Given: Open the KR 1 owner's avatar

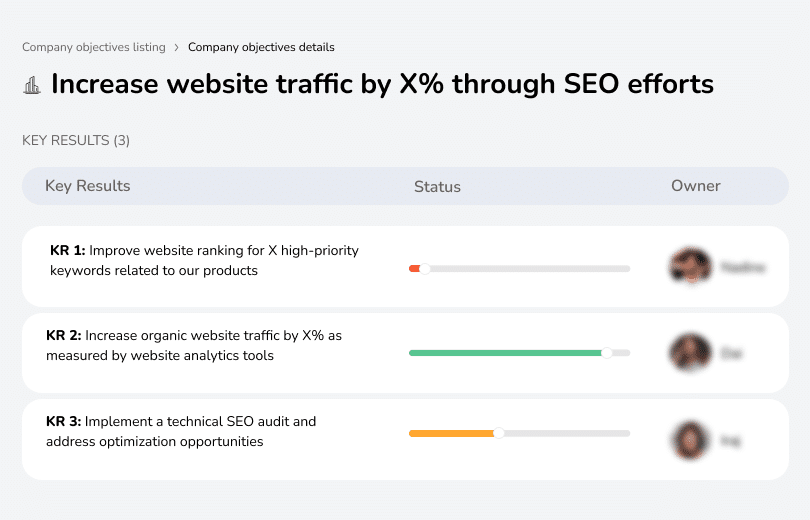Looking at the screenshot, I should [689, 267].
